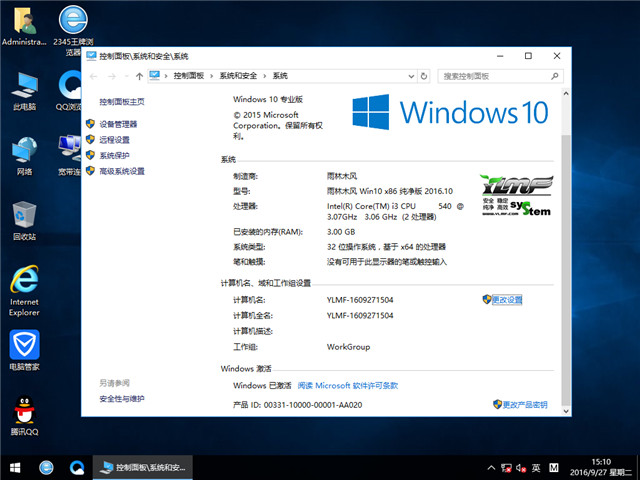Screen dimensions: 640x480
Task: Click 更改产品密钥 link
Action: click(525, 404)
